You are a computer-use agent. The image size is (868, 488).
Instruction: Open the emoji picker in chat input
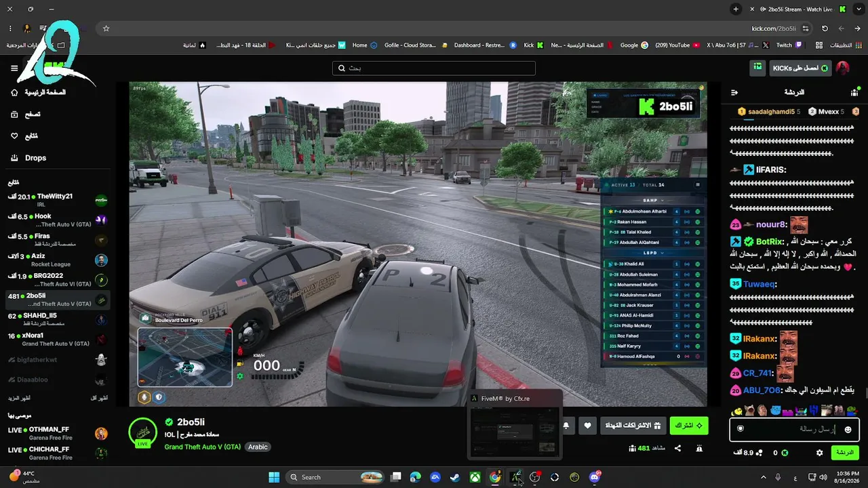848,429
